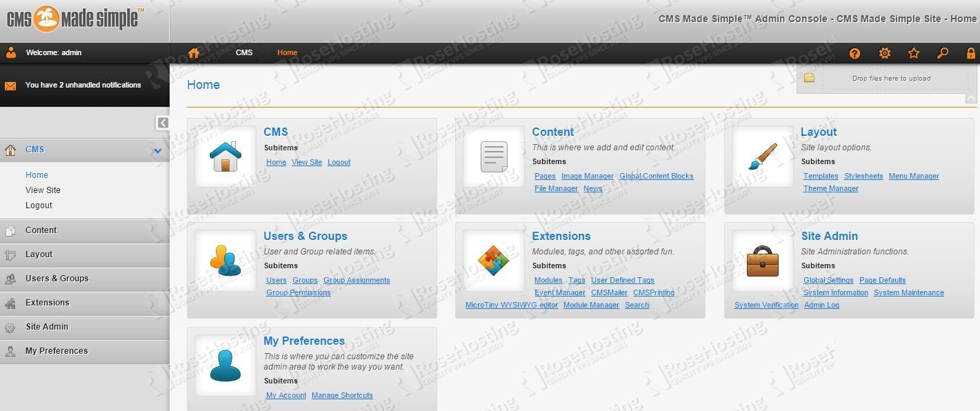Screen dimensions: 980x411
Task: Click the house icon on the CMS card
Action: point(225,157)
